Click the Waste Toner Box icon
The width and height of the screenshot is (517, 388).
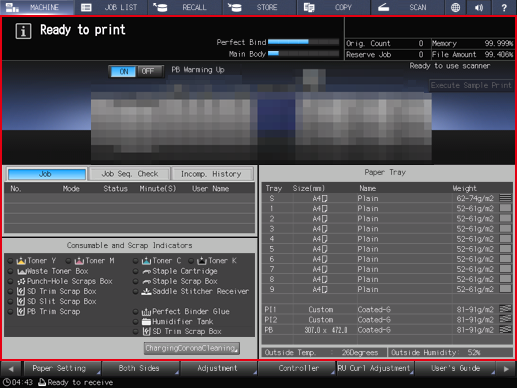coord(21,271)
